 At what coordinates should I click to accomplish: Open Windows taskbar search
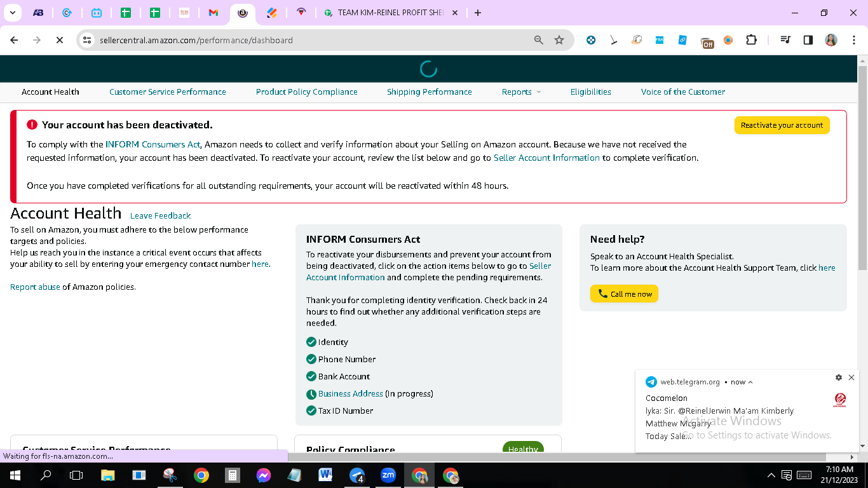(x=46, y=475)
